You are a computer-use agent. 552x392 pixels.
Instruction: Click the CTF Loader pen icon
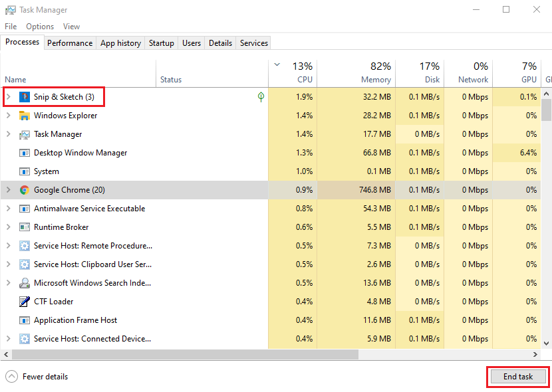(x=25, y=302)
